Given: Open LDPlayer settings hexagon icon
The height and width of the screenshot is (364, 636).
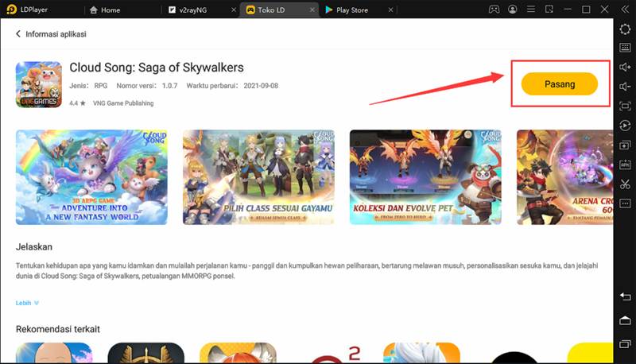Looking at the screenshot, I should pos(625,29).
